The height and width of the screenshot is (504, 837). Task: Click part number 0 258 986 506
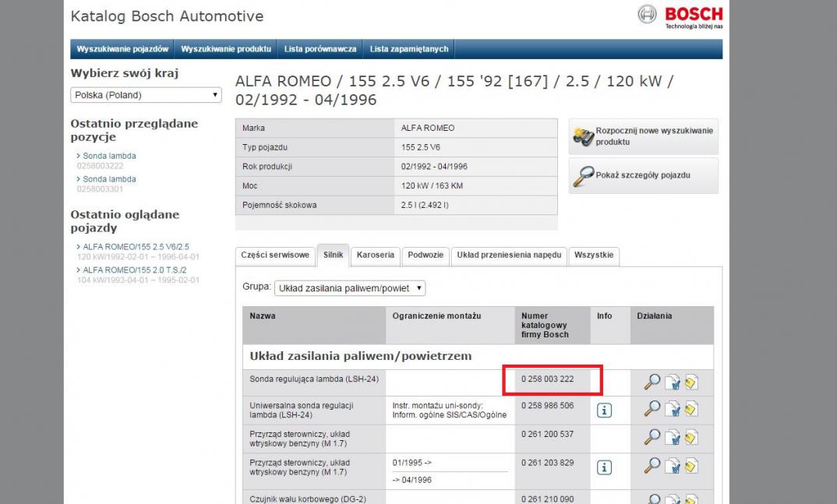coord(548,406)
